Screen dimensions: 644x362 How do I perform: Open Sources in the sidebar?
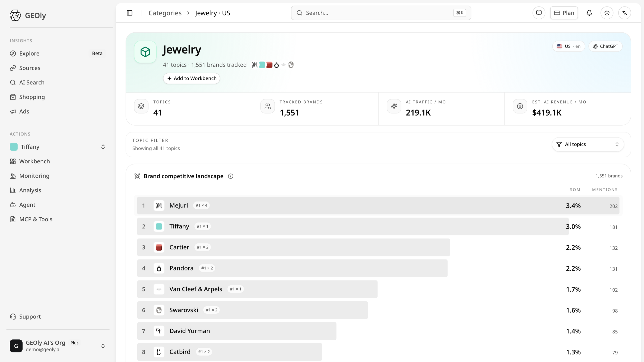coord(58,68)
